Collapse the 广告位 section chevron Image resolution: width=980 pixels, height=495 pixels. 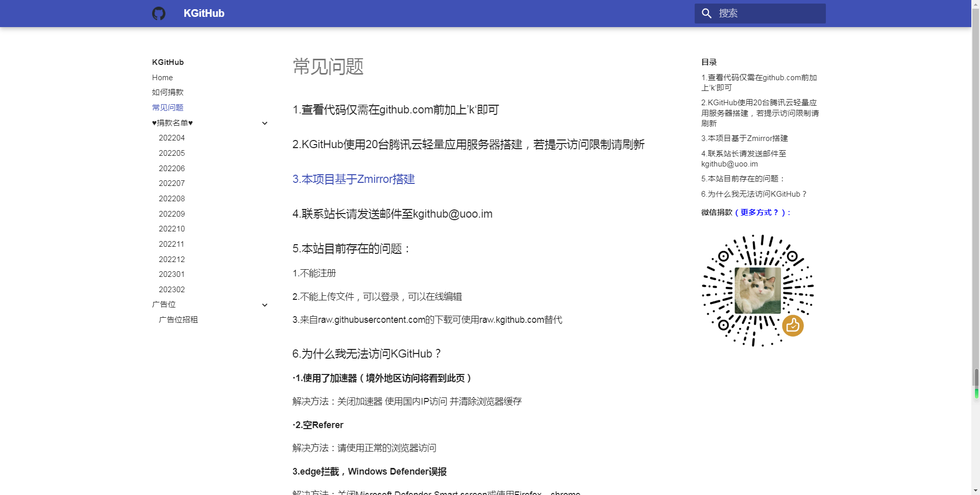click(x=264, y=305)
